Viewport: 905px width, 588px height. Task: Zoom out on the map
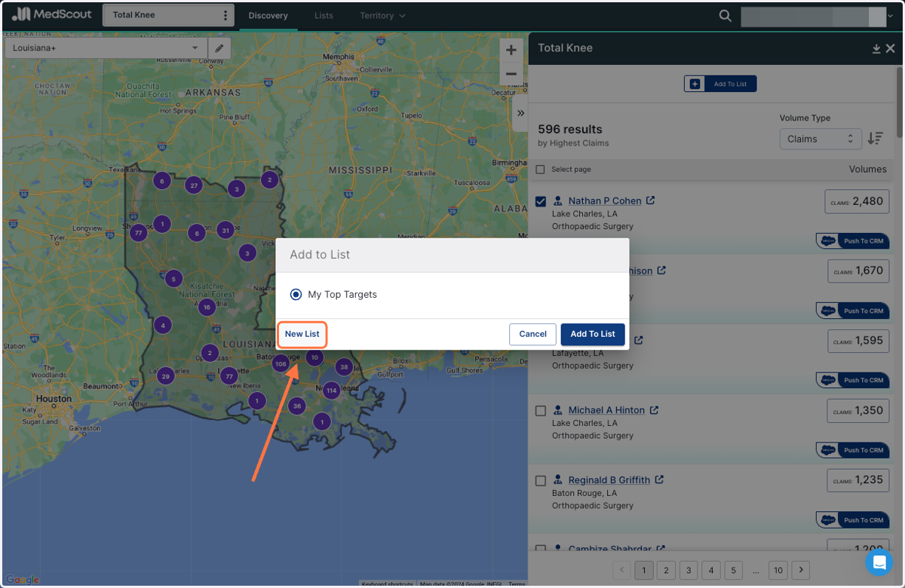click(511, 74)
